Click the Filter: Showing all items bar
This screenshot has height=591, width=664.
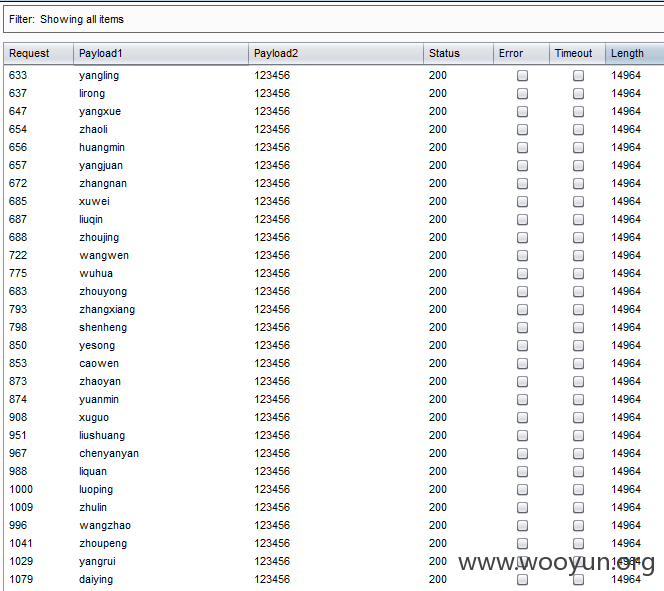click(334, 19)
